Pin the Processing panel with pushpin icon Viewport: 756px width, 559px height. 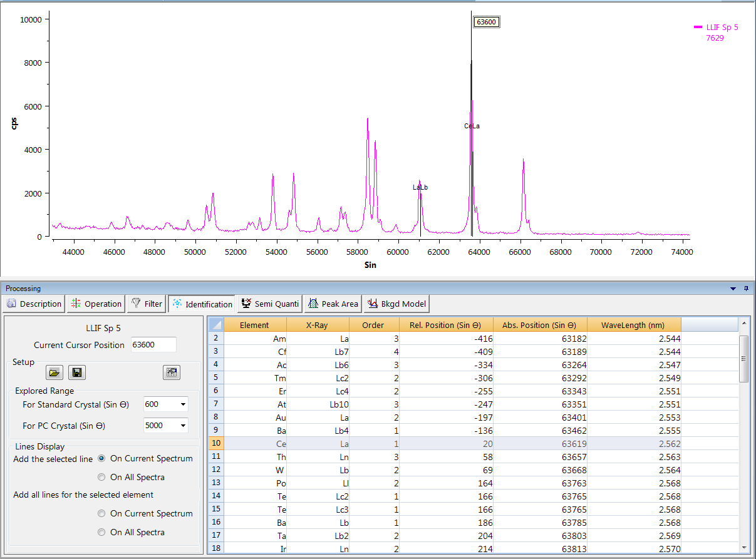point(746,289)
